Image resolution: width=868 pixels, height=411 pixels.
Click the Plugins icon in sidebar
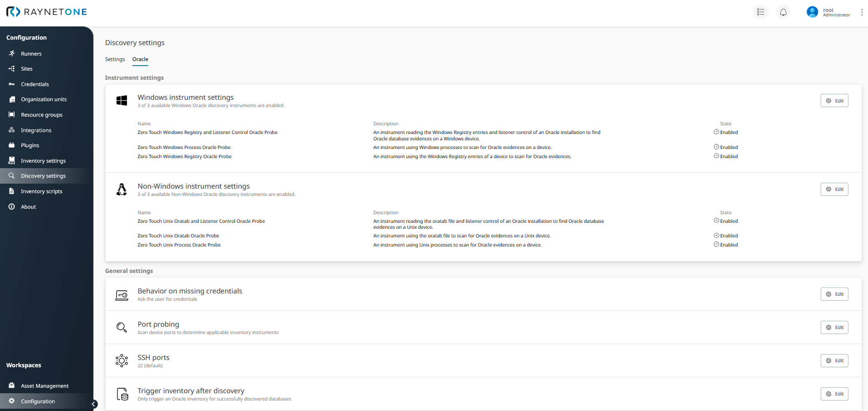(x=12, y=145)
